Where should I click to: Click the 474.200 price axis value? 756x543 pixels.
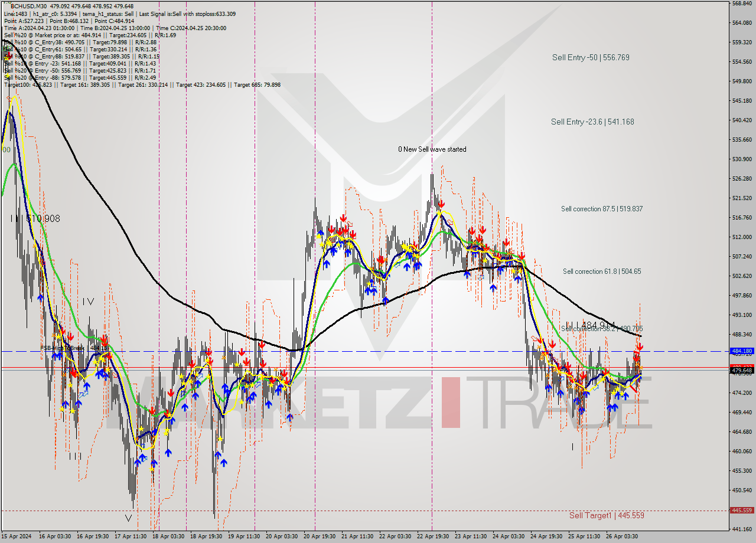741,392
